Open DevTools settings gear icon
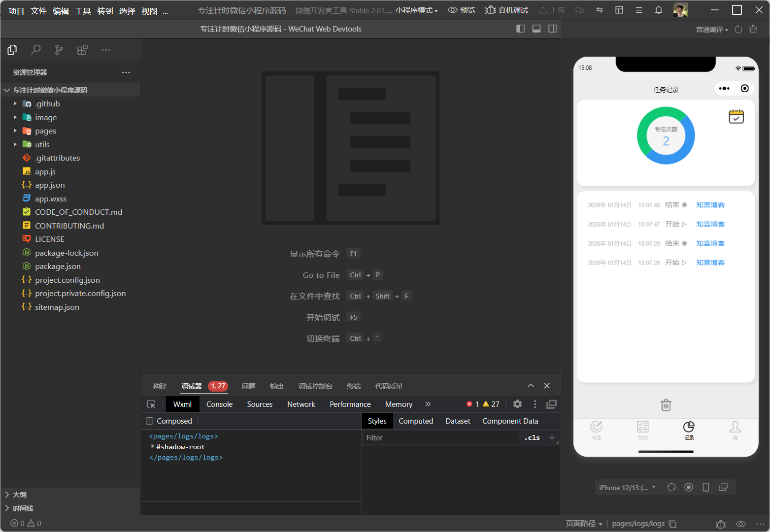The image size is (770, 532). [517, 404]
